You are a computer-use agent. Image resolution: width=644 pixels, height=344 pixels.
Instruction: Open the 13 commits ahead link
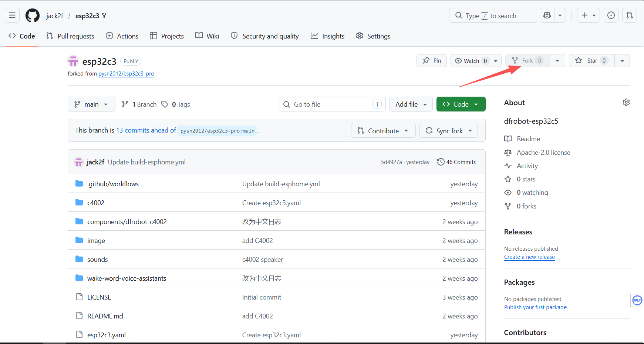click(x=146, y=130)
